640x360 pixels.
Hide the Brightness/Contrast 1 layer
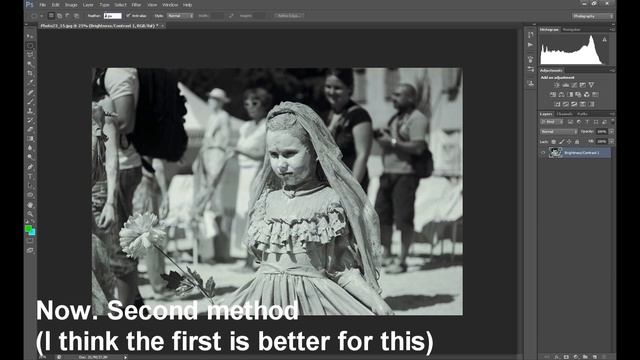click(x=543, y=153)
